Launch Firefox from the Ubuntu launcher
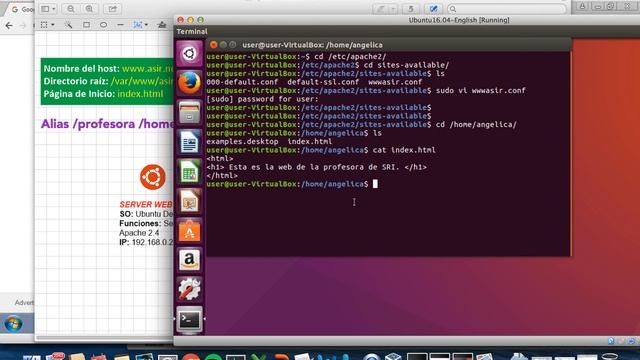Screen dimensions: 640x360 point(189,83)
